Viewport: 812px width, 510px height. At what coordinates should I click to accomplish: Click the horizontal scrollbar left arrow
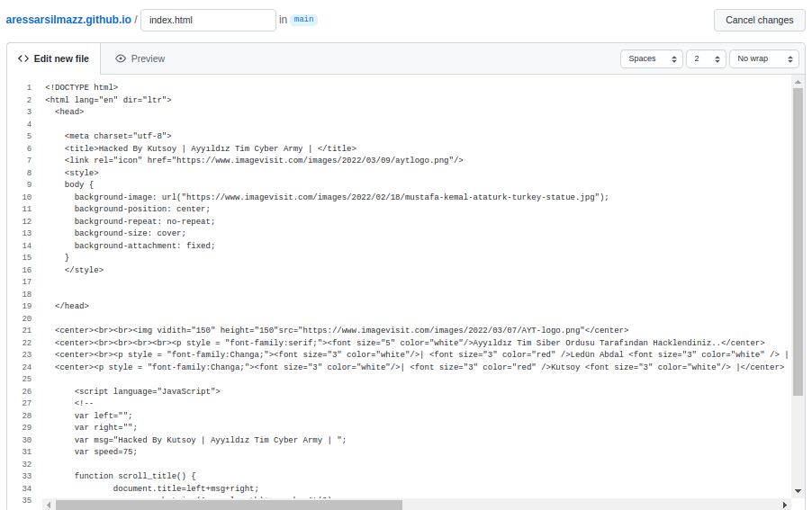click(49, 505)
